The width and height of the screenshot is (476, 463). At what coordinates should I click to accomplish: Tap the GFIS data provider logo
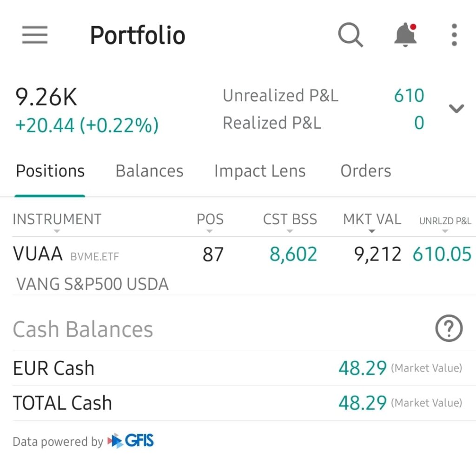[131, 441]
